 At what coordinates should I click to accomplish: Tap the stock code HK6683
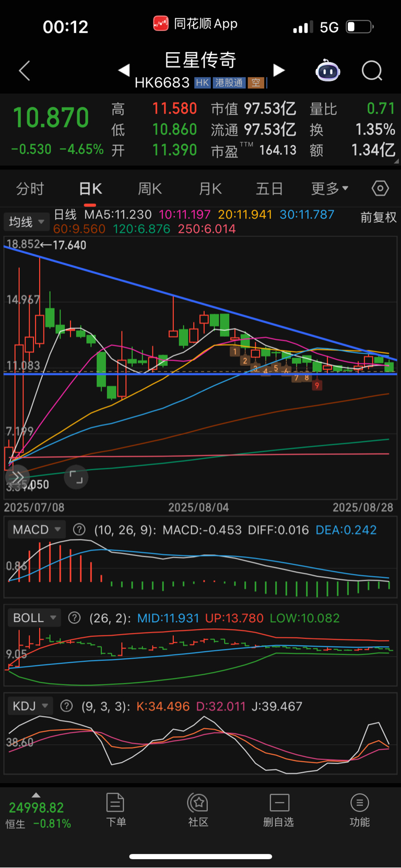pyautogui.click(x=162, y=83)
